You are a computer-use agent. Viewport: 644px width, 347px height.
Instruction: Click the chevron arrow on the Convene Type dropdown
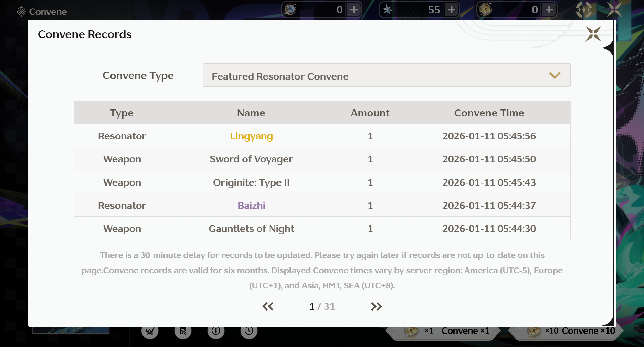tap(555, 75)
